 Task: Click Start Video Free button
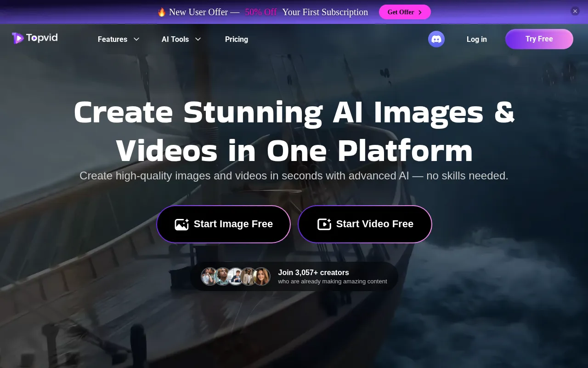pos(365,224)
